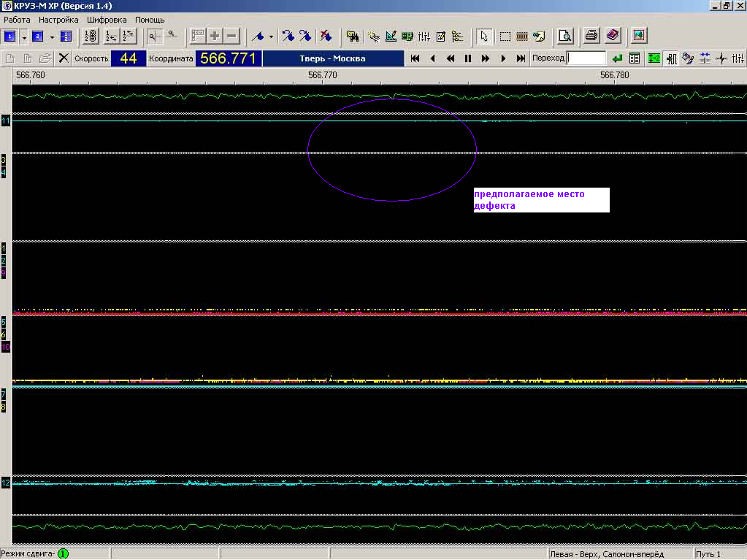Select the arrow pointer tool
This screenshot has width=747, height=560.
point(484,36)
